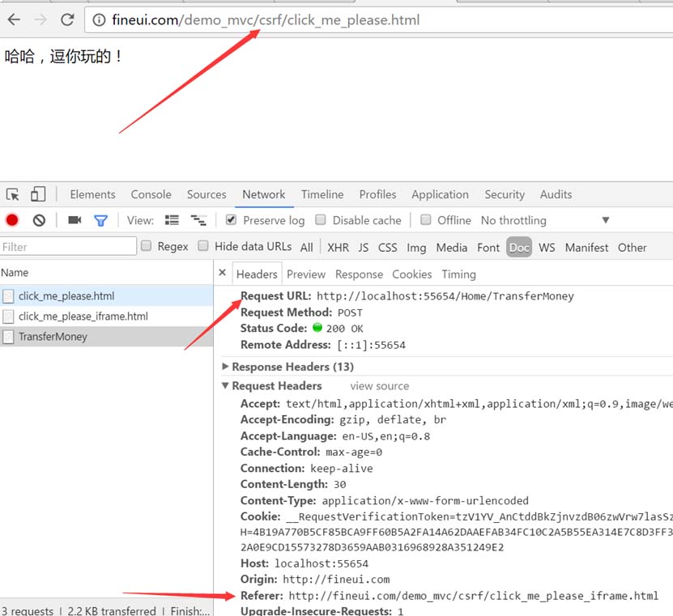This screenshot has width=673, height=616.
Task: Filter requests by WS
Action: 547,248
